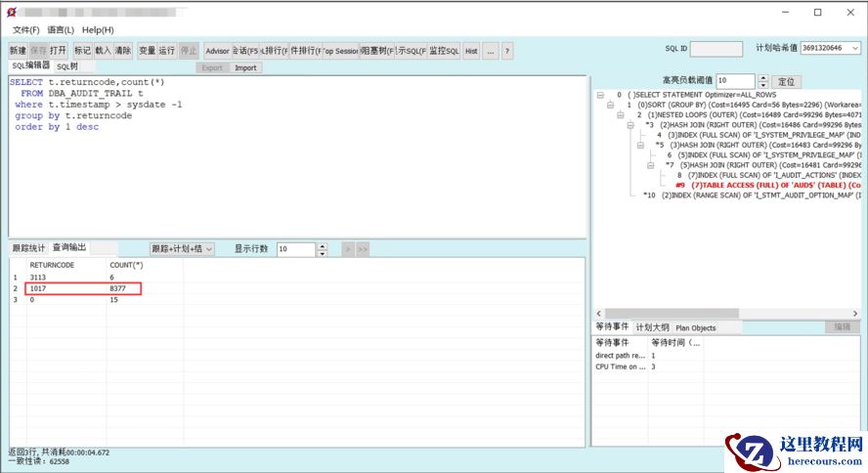Image resolution: width=868 pixels, height=473 pixels.
Task: Select the I_AUDIT_ACTIONS index scan row
Action: click(x=769, y=175)
